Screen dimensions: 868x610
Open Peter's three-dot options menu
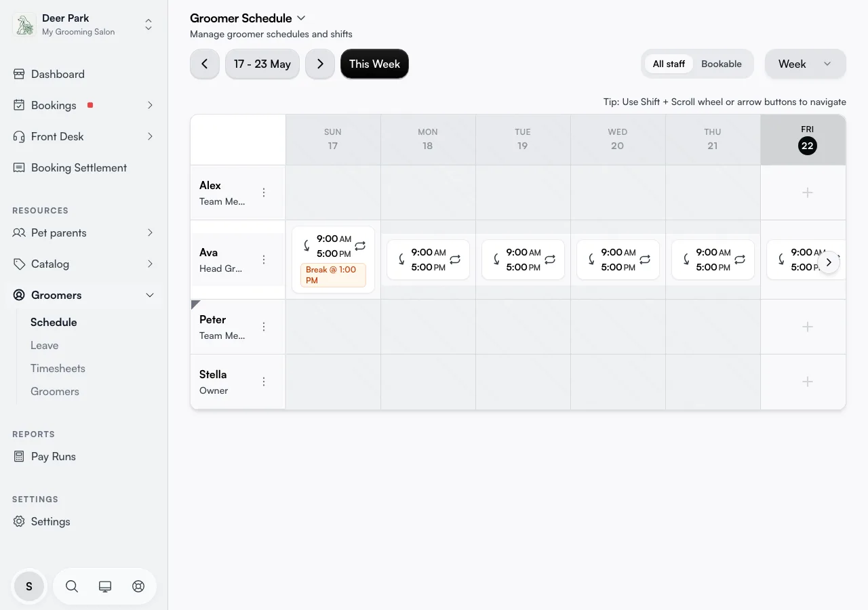click(264, 327)
